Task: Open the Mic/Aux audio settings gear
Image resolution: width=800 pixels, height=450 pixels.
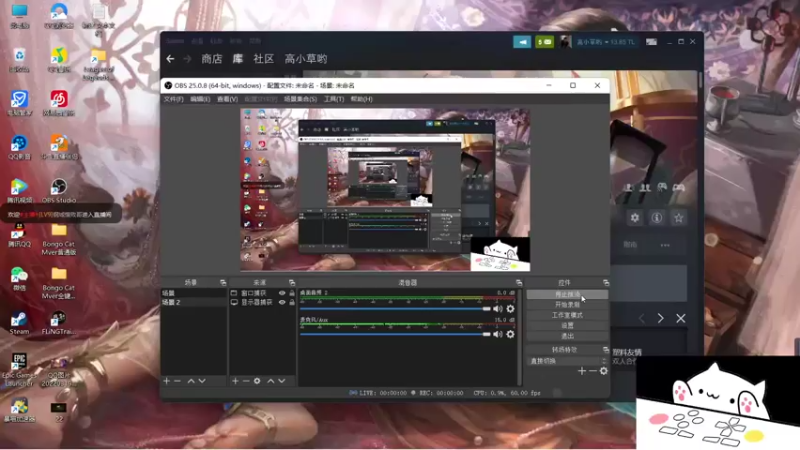Action: (x=510, y=334)
